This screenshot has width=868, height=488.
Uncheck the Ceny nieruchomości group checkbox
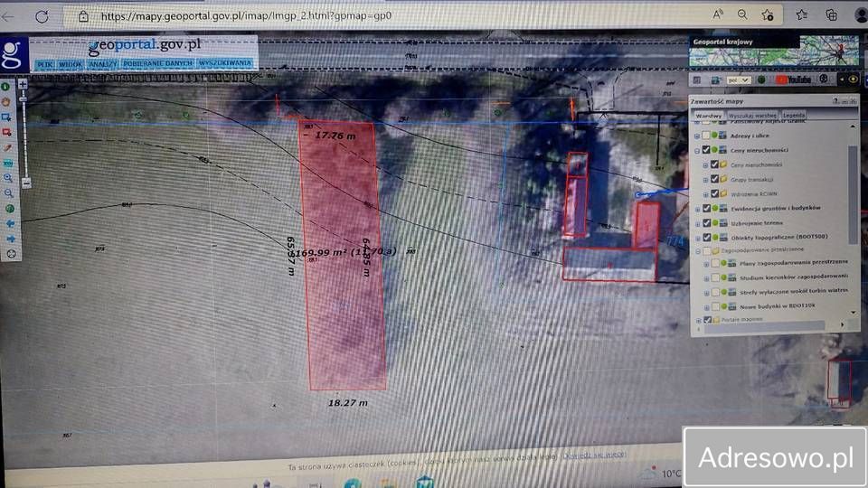click(x=706, y=149)
